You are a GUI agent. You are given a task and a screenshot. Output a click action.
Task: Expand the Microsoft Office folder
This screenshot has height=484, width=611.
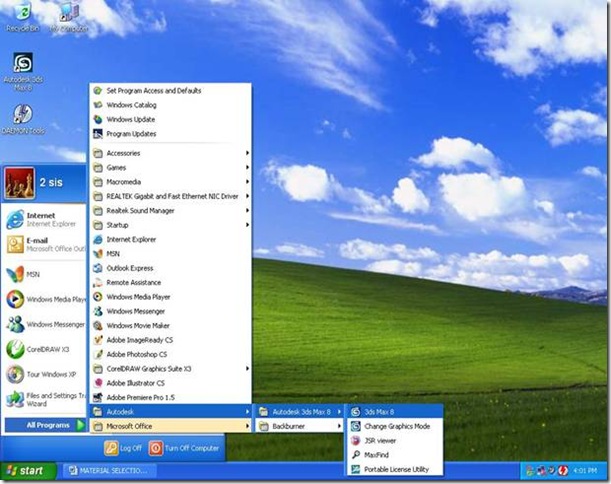(170, 426)
